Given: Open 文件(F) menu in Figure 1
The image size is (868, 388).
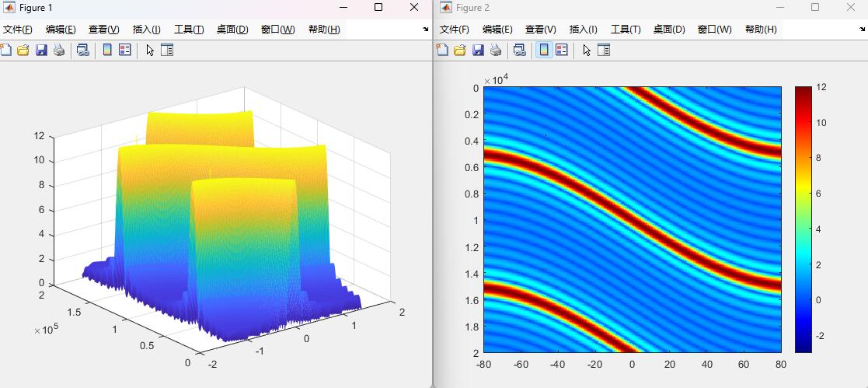Looking at the screenshot, I should point(18,30).
